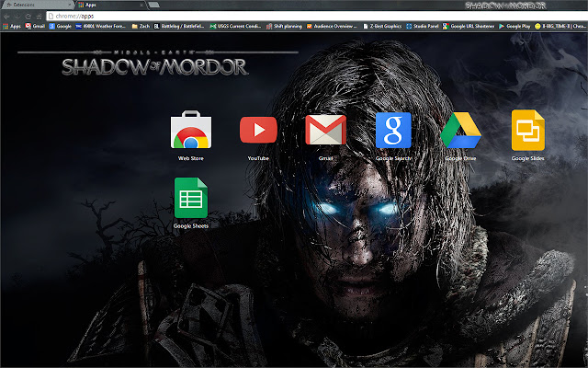Screen dimensions: 588x368
Task: Click the Battlelog / Battlefield bookmark
Action: click(x=180, y=27)
